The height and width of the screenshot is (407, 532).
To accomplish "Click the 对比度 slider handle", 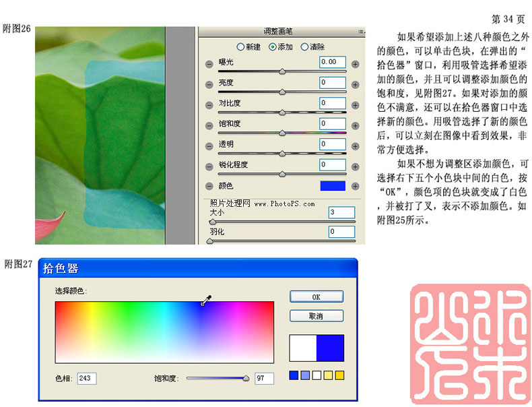I will (282, 113).
